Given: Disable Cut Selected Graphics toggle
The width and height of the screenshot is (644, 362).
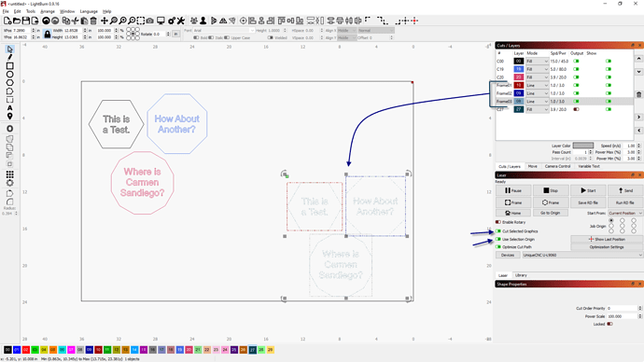Looking at the screenshot, I should pyautogui.click(x=498, y=231).
